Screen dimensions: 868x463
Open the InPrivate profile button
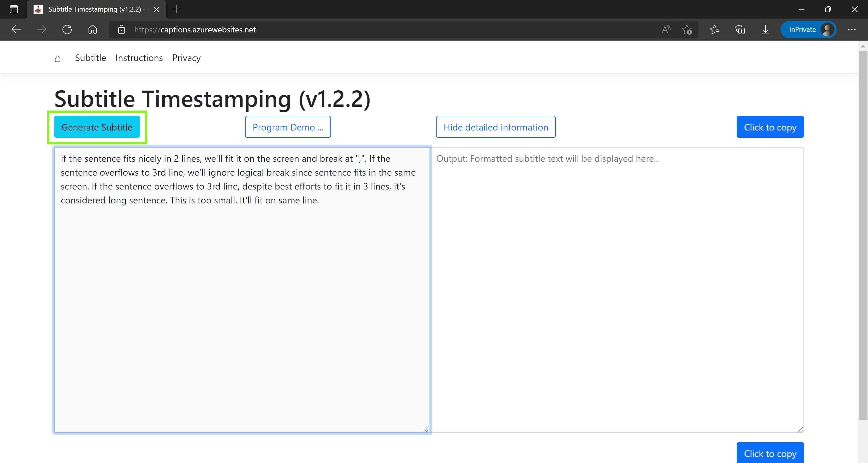(809, 30)
